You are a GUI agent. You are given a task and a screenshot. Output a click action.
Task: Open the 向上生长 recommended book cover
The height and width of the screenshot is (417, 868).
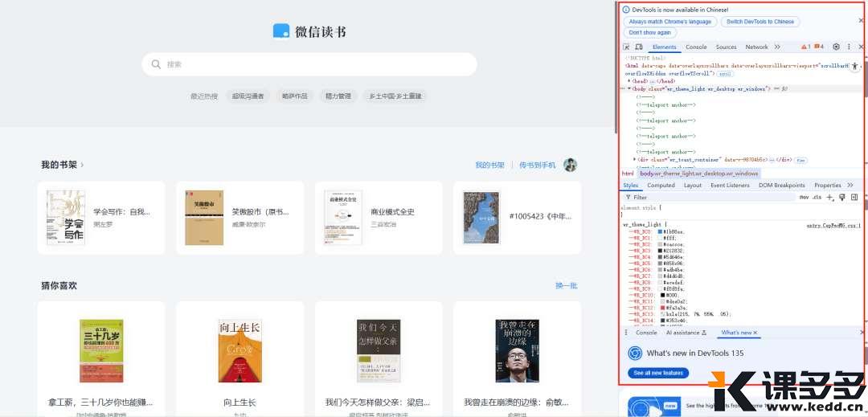tap(240, 350)
